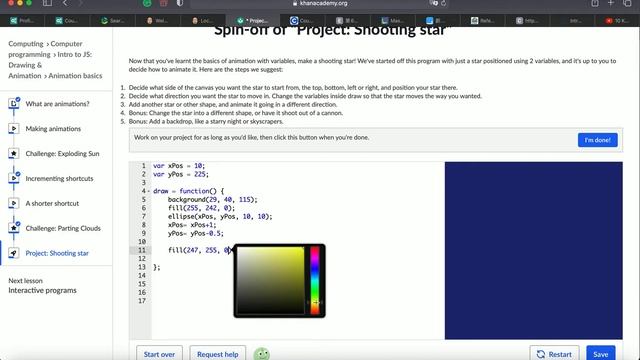
Task: Open A shorter shortcut lesson
Action: pos(52,203)
